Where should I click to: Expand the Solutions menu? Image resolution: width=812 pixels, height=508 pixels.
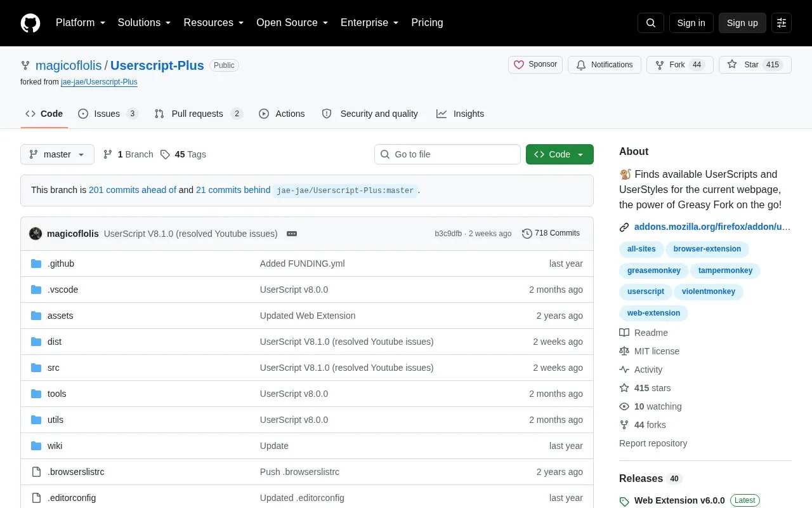pos(144,23)
